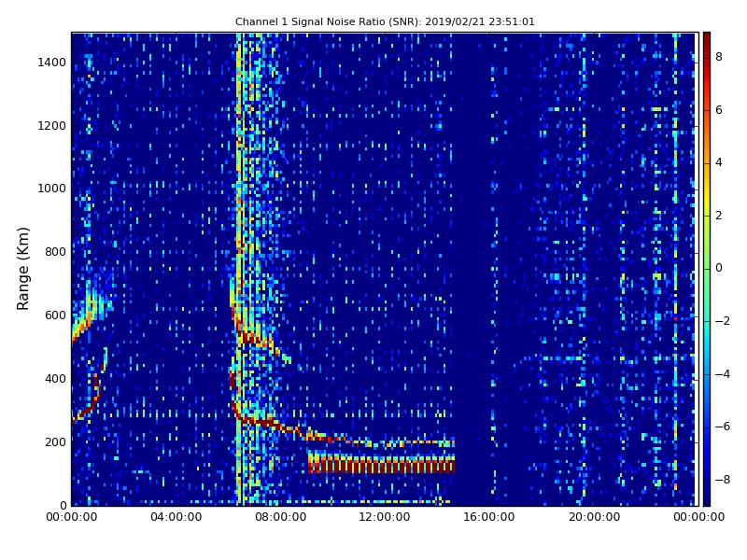Screen dimensions: 747x560
Task: Click the colorbar label −8
Action: tap(722, 480)
